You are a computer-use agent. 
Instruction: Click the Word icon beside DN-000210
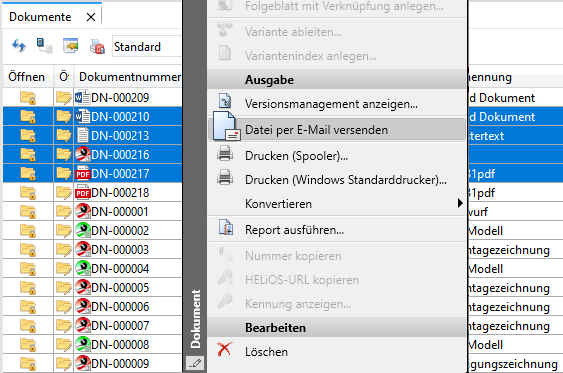pos(83,117)
